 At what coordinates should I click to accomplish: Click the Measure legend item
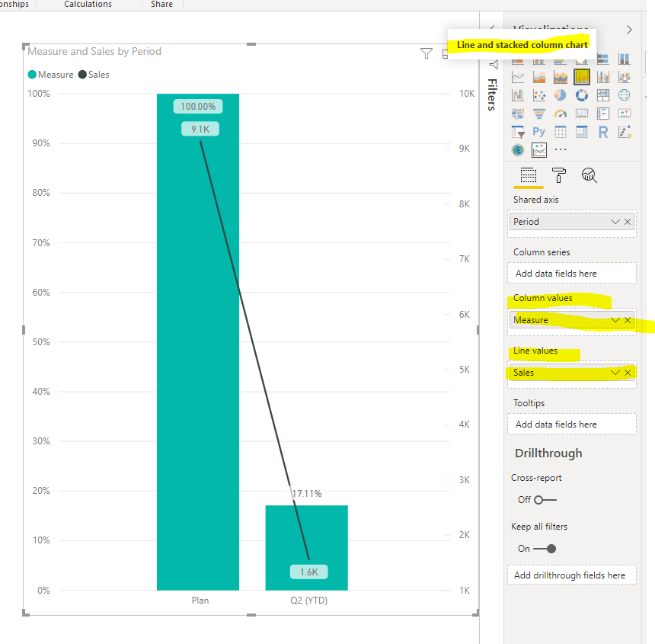point(50,75)
